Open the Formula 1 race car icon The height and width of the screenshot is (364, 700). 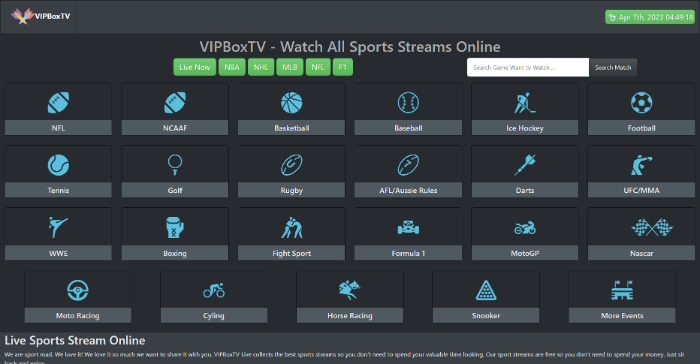(408, 228)
